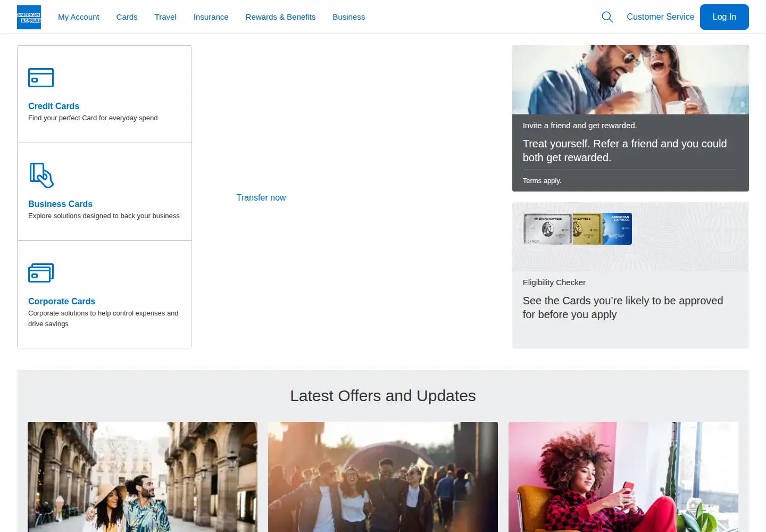Open the My Account menu
766x532 pixels.
coord(79,17)
